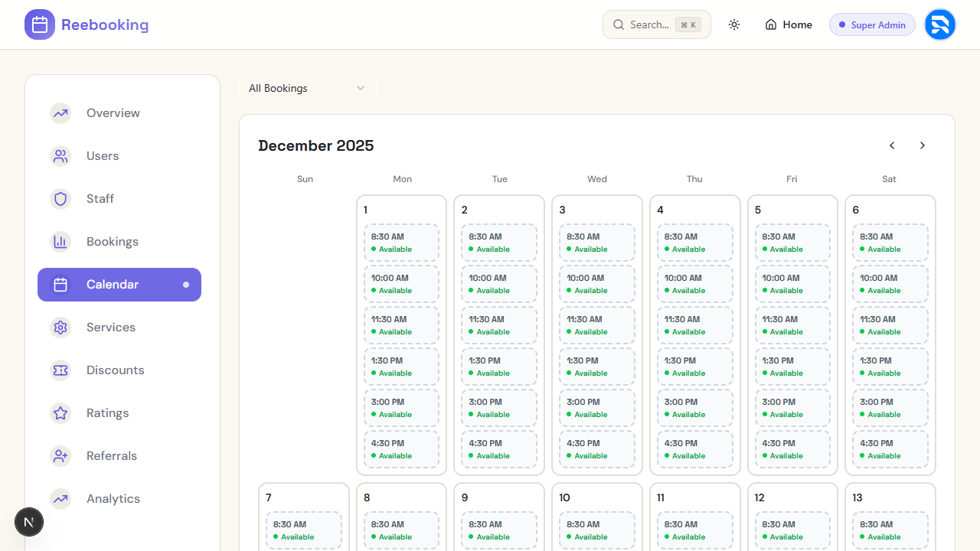Click the Overview trend icon in sidebar
This screenshot has height=551, width=980.
click(60, 113)
